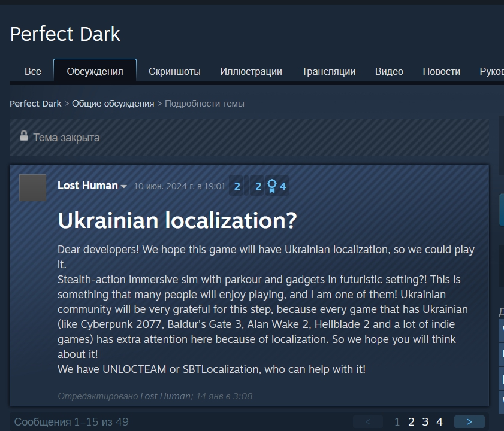
Task: Go to the Иллюстрации tab
Action: [251, 71]
